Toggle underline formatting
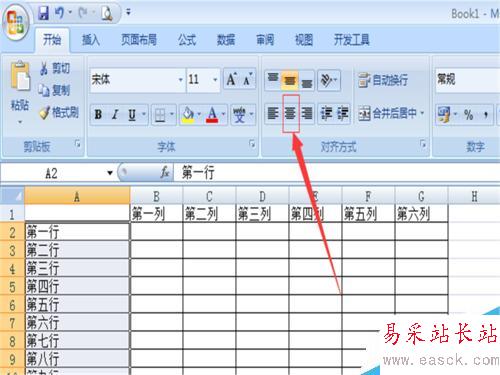Screen dimensions: 500x375 pos(132,114)
